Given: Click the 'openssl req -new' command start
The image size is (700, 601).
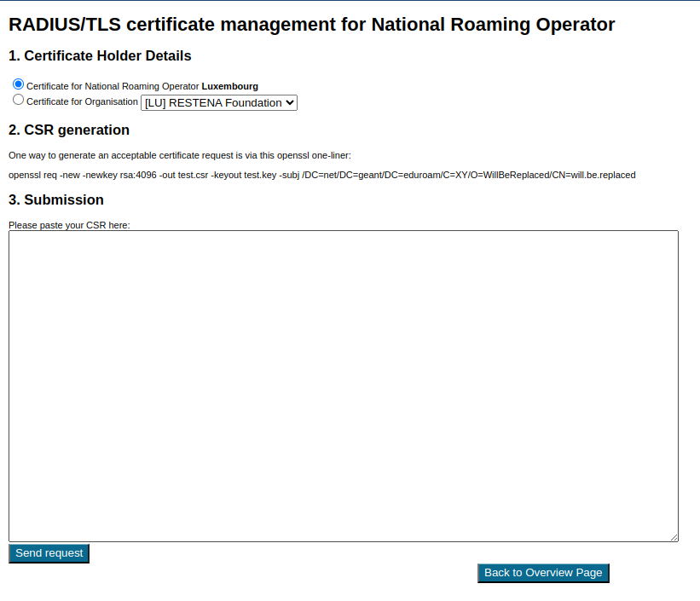Looking at the screenshot, I should click(x=43, y=175).
